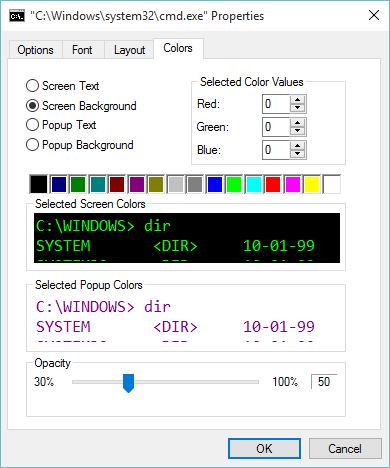Image resolution: width=390 pixels, height=468 pixels.
Task: Pick the teal color swatch
Action: click(x=98, y=184)
